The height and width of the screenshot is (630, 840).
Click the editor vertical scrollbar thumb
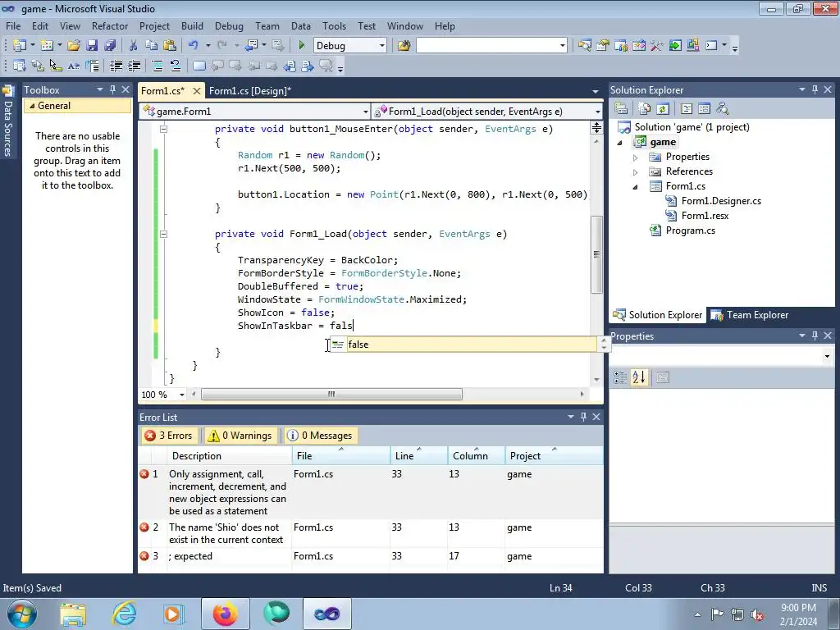point(596,254)
